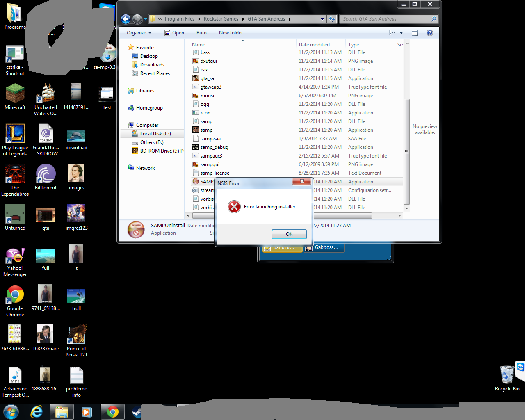Click the Search GTA San Andreas box

coord(386,18)
